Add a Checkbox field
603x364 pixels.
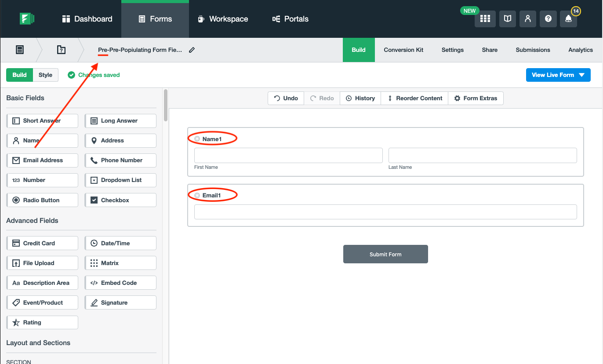click(x=120, y=200)
